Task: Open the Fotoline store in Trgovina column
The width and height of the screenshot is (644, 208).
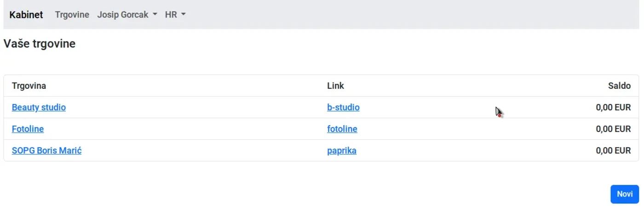Action: [28, 129]
